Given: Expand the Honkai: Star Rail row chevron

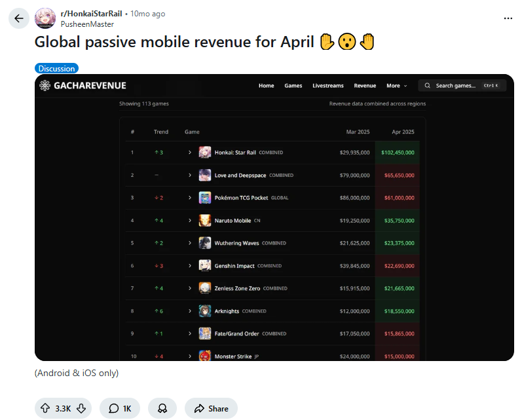Looking at the screenshot, I should [x=190, y=152].
